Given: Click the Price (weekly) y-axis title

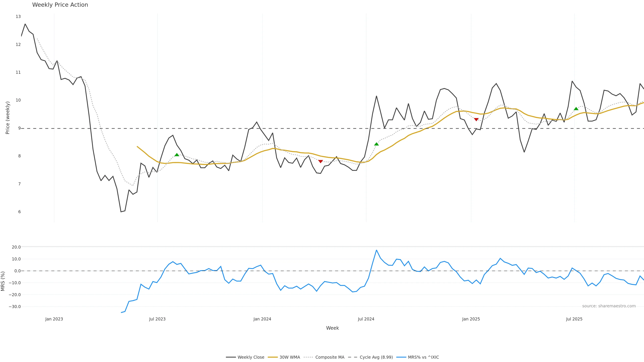Looking at the screenshot, I should click(x=8, y=118).
